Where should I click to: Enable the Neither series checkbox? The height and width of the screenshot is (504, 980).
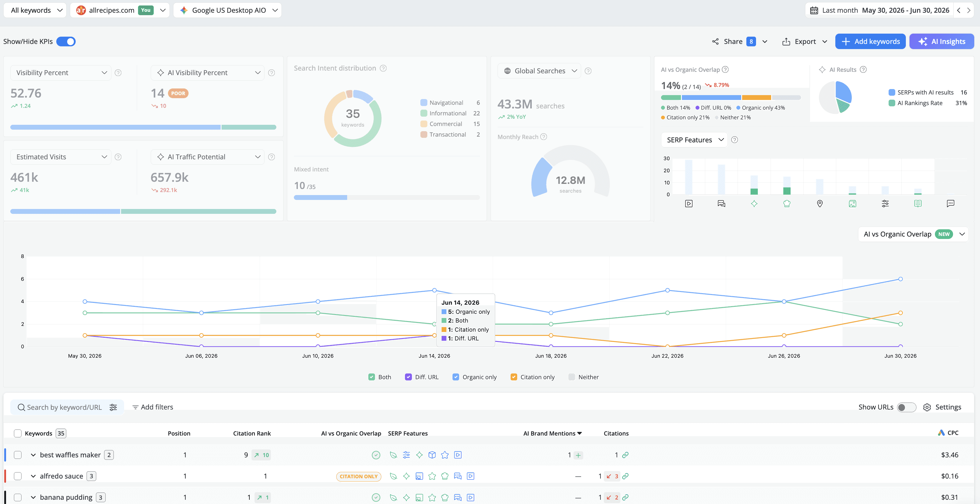coord(571,377)
